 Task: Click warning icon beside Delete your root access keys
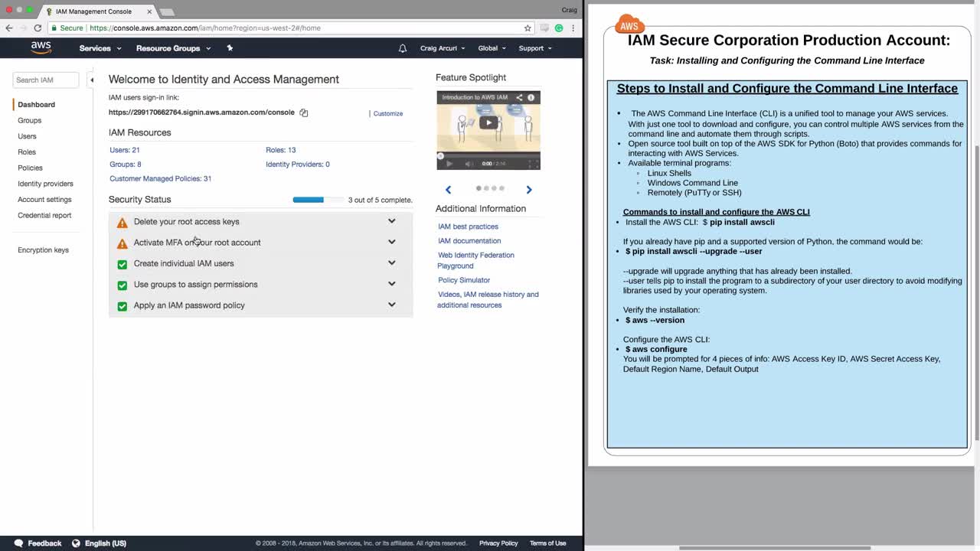tap(122, 223)
